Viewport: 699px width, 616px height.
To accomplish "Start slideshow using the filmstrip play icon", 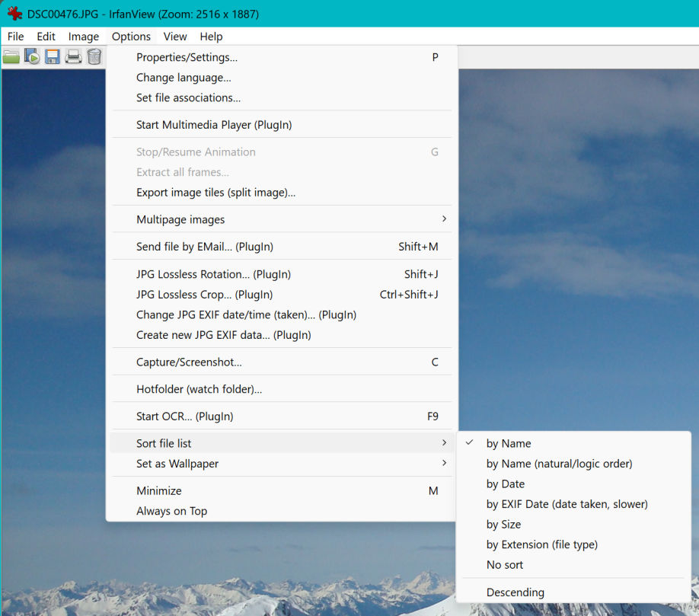I will point(32,56).
